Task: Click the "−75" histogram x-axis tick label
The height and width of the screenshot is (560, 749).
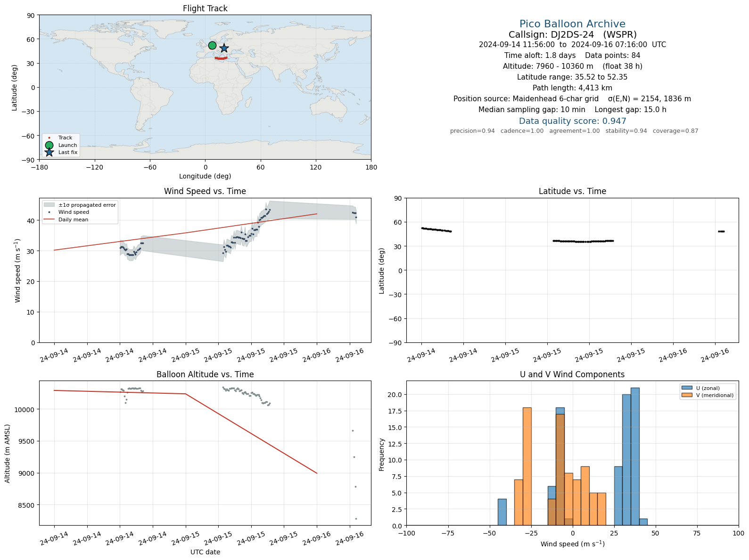Action: click(448, 533)
